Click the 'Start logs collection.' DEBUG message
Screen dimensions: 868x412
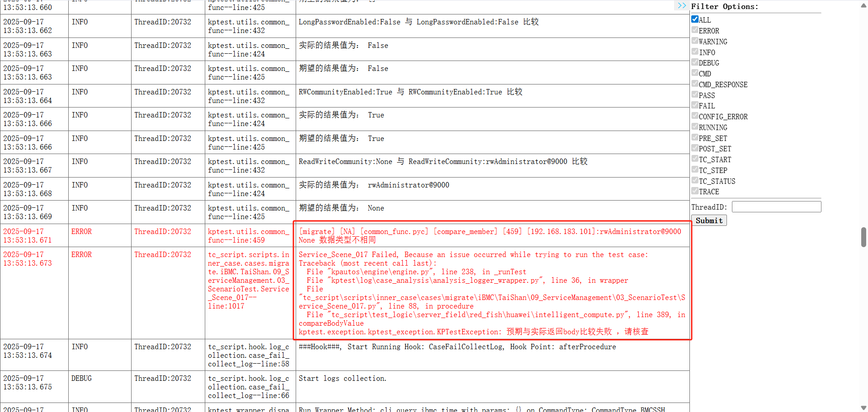pos(342,379)
